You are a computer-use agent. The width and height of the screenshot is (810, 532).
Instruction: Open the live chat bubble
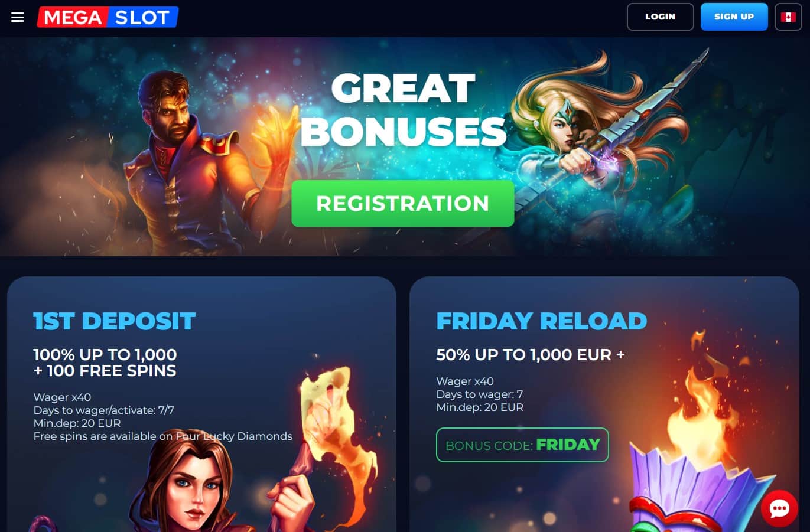click(779, 508)
